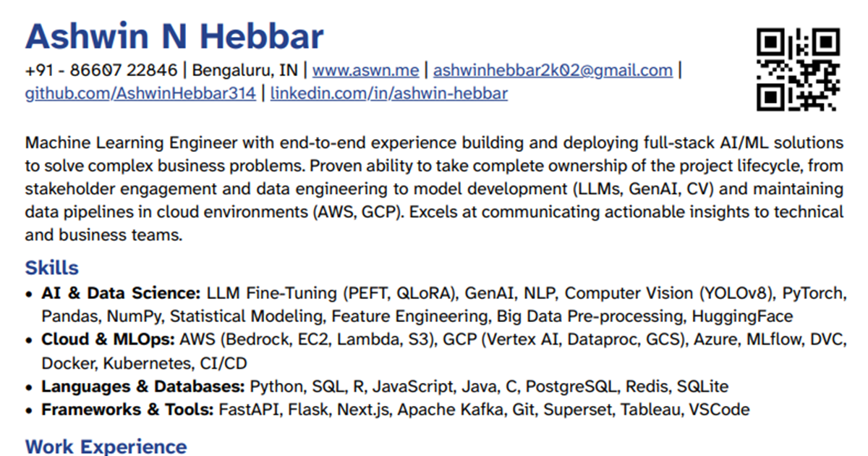Viewport: 868px width, 456px height.
Task: Click the QR code image
Action: pyautogui.click(x=798, y=69)
